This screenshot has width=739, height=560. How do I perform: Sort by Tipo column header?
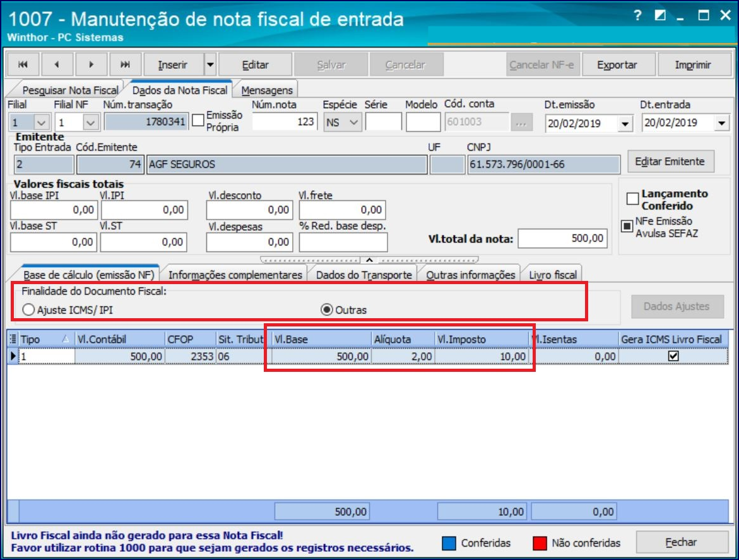point(46,339)
